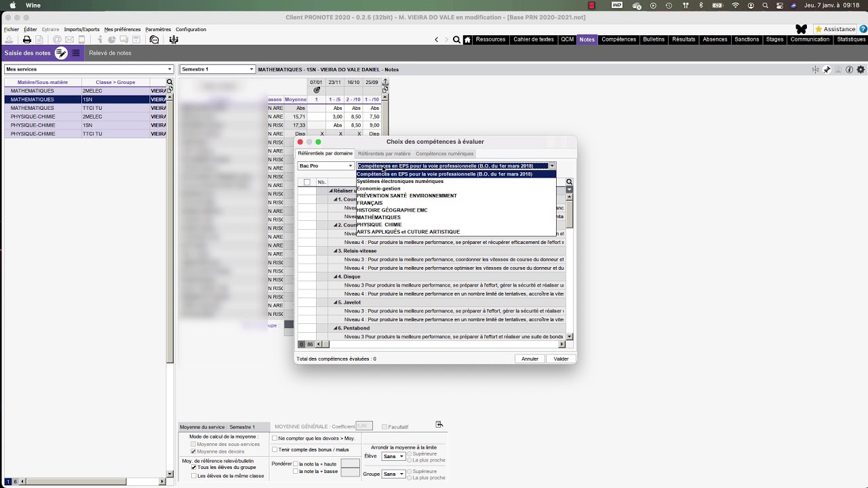Open the Bulletins navigation tab
Screen dimensions: 868x488
click(x=654, y=39)
